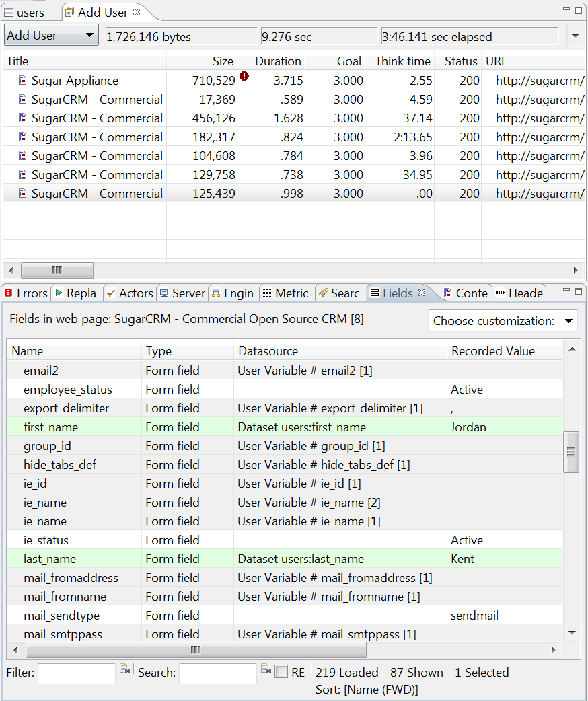This screenshot has width=588, height=701.
Task: Enable the RE regular expression checkbox
Action: click(x=281, y=671)
